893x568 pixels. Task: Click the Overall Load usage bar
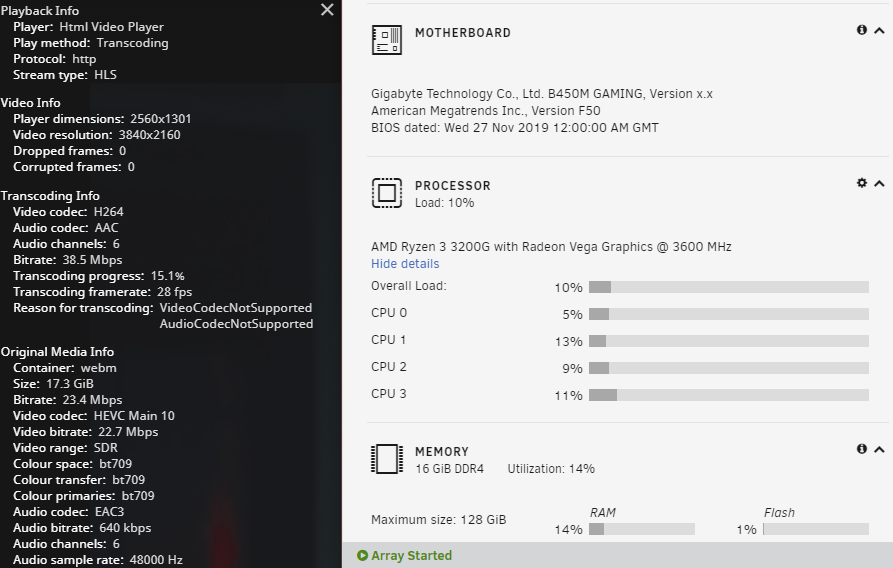[729, 287]
